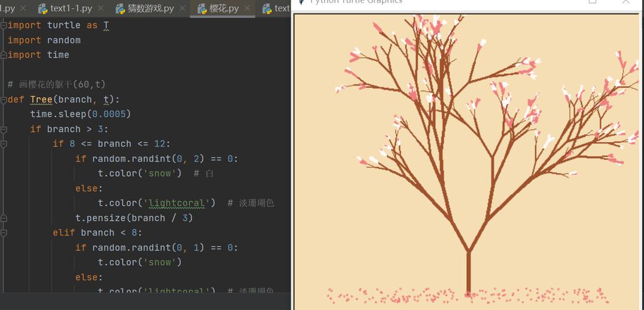Click the alias 'T' with the wavy underline
Viewport: 644px width, 310px height.
coord(106,25)
